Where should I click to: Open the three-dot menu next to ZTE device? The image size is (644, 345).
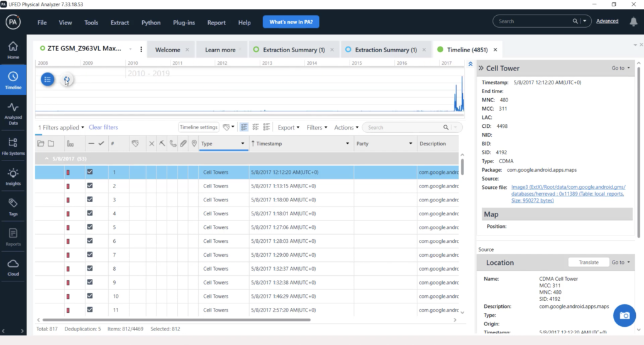142,49
